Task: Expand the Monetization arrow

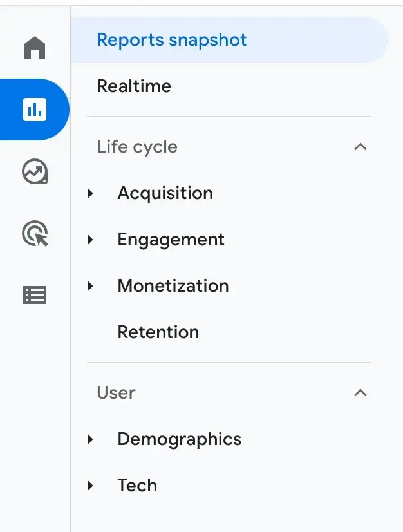Action: click(90, 286)
